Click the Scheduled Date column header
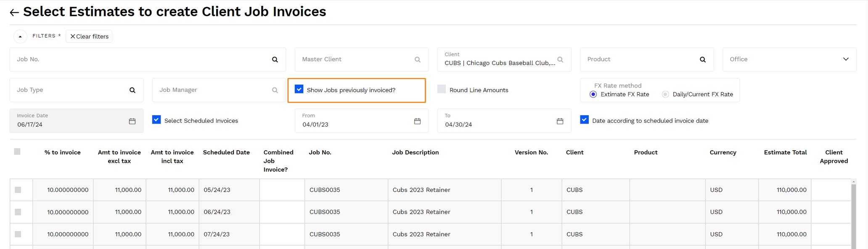Screen dimensions: 868x249 click(x=226, y=152)
